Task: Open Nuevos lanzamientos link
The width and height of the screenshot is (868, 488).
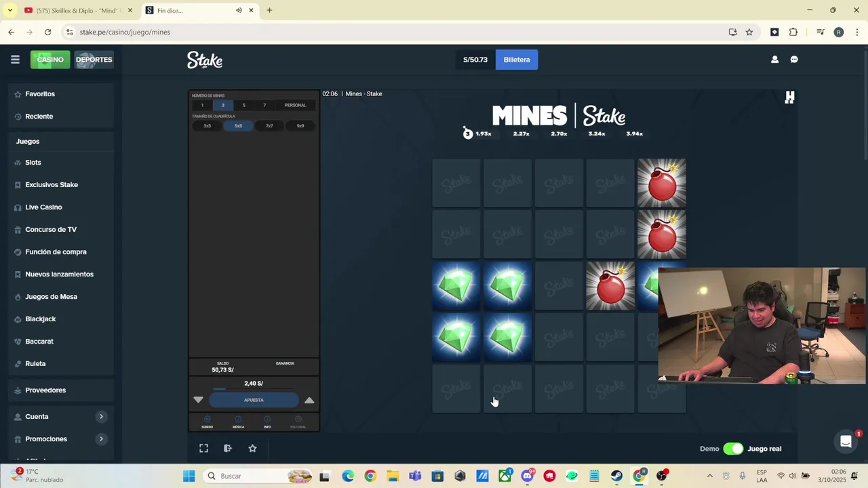Action: (x=59, y=274)
